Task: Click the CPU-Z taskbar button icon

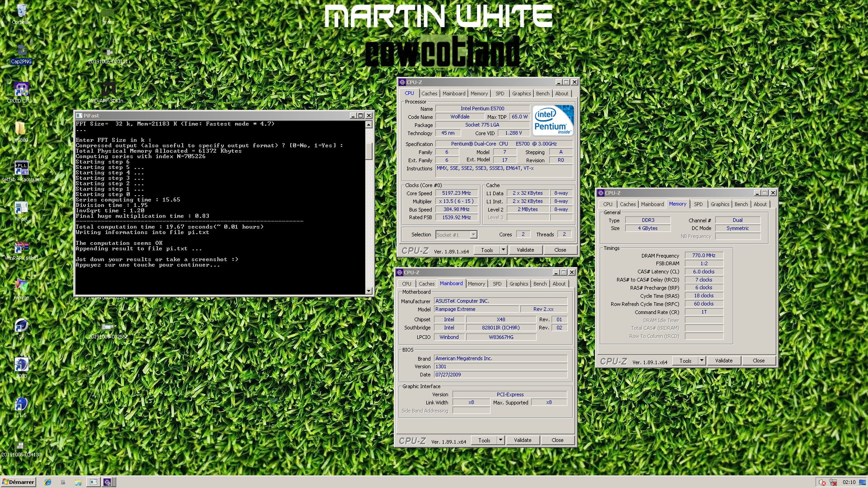Action: 108,482
